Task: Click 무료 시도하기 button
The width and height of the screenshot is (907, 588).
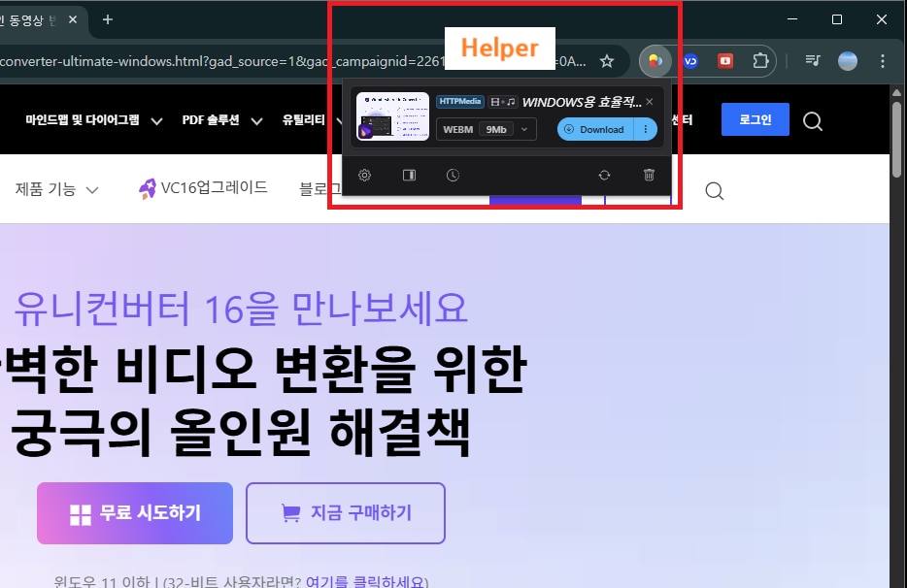Action: pyautogui.click(x=135, y=513)
